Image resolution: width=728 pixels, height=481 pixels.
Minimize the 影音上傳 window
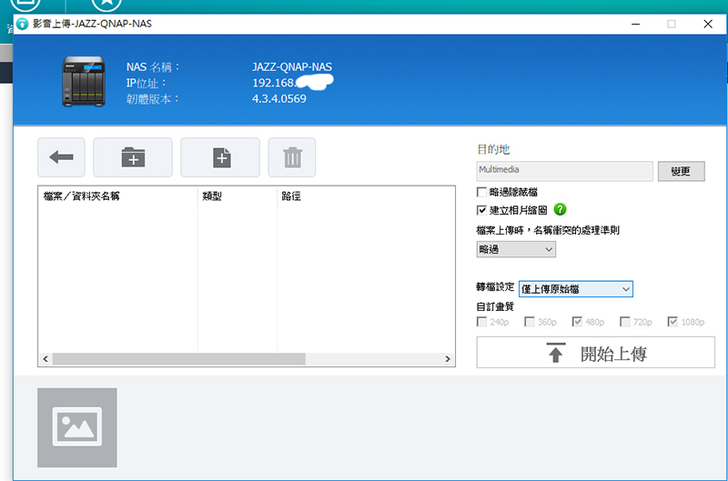[636, 24]
